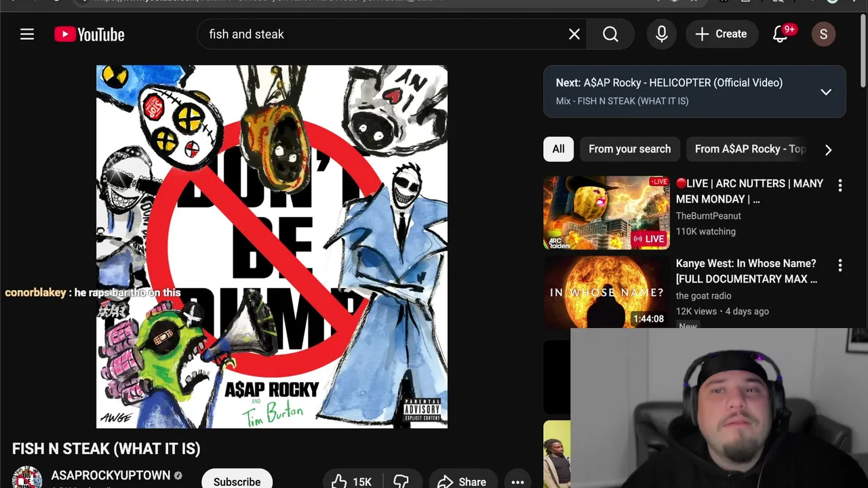Open options for ARC NUTTERS live video

click(x=840, y=185)
